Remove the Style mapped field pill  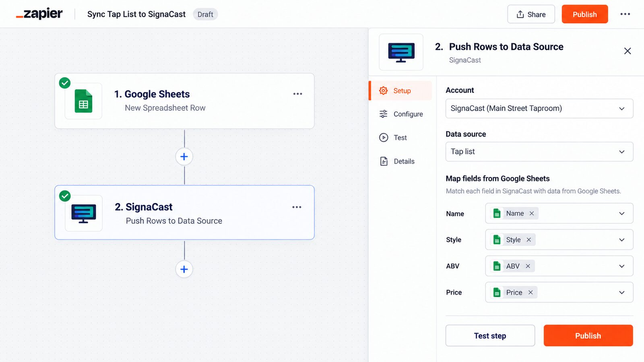pos(529,240)
